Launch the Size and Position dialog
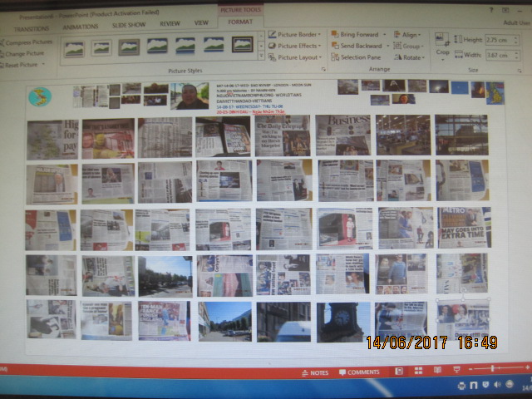532x399 pixels. coord(519,71)
